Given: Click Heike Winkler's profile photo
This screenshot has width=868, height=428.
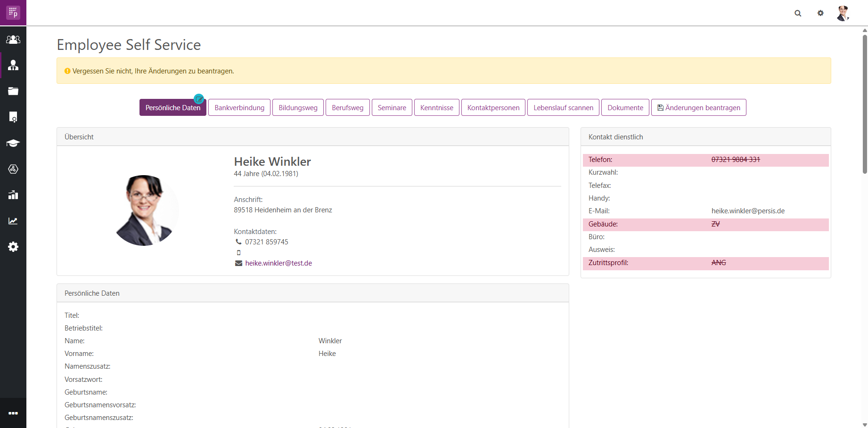Looking at the screenshot, I should click(144, 210).
